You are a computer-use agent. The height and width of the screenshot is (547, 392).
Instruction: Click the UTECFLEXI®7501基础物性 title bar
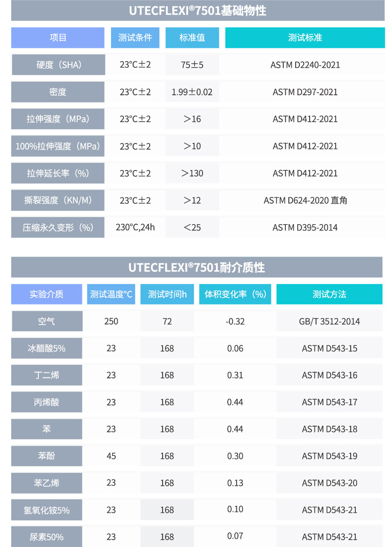point(197,11)
